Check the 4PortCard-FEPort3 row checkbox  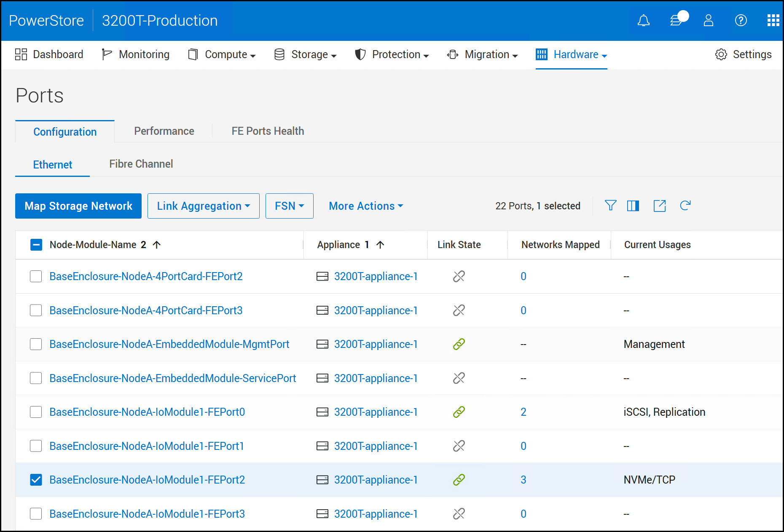(x=36, y=310)
